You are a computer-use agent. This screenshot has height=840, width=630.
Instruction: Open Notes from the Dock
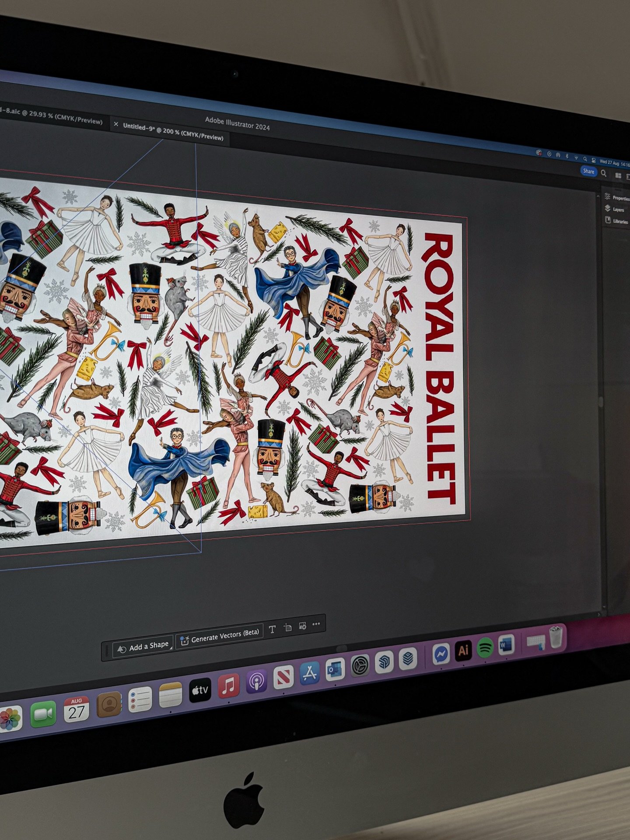click(170, 695)
